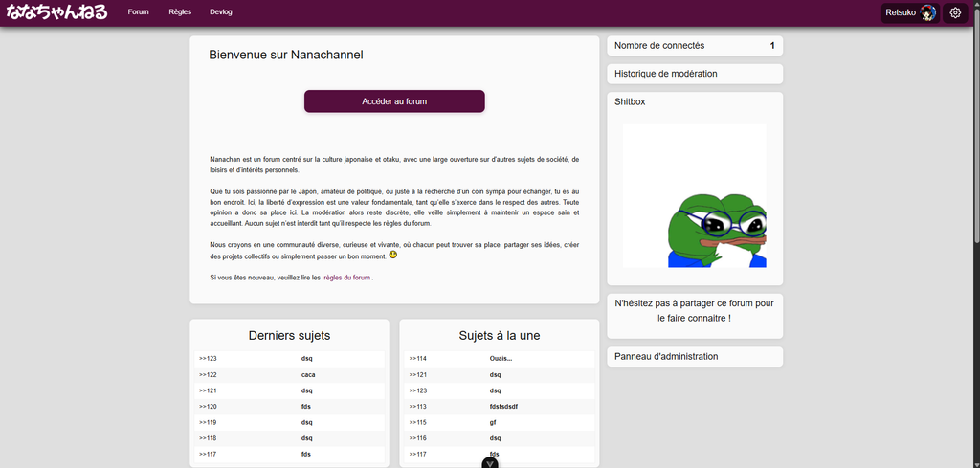The width and height of the screenshot is (980, 468).
Task: Open topic >>114 Ouais... in Sujets à la une
Action: pyautogui.click(x=500, y=359)
